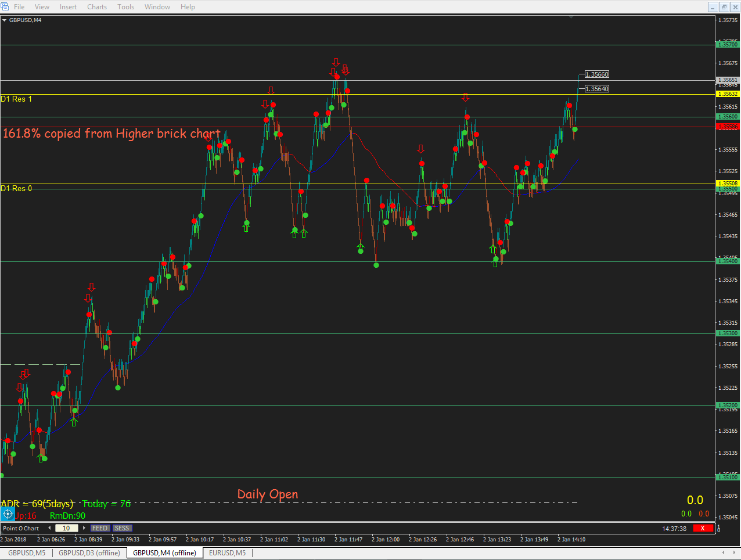This screenshot has height=560, width=741.
Task: Switch to the EURUSD,M5 chart tab
Action: click(x=227, y=552)
